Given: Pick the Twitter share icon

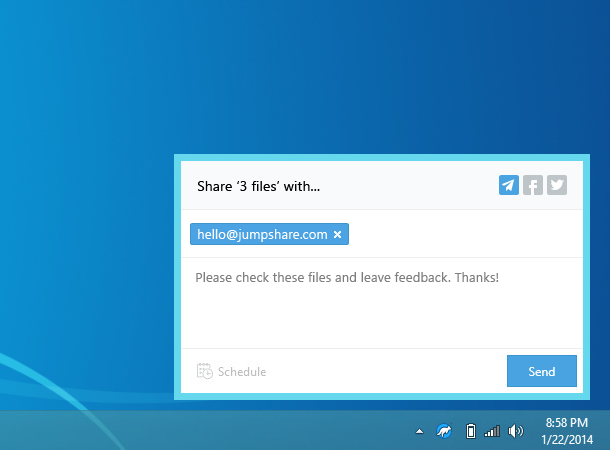Looking at the screenshot, I should [557, 185].
